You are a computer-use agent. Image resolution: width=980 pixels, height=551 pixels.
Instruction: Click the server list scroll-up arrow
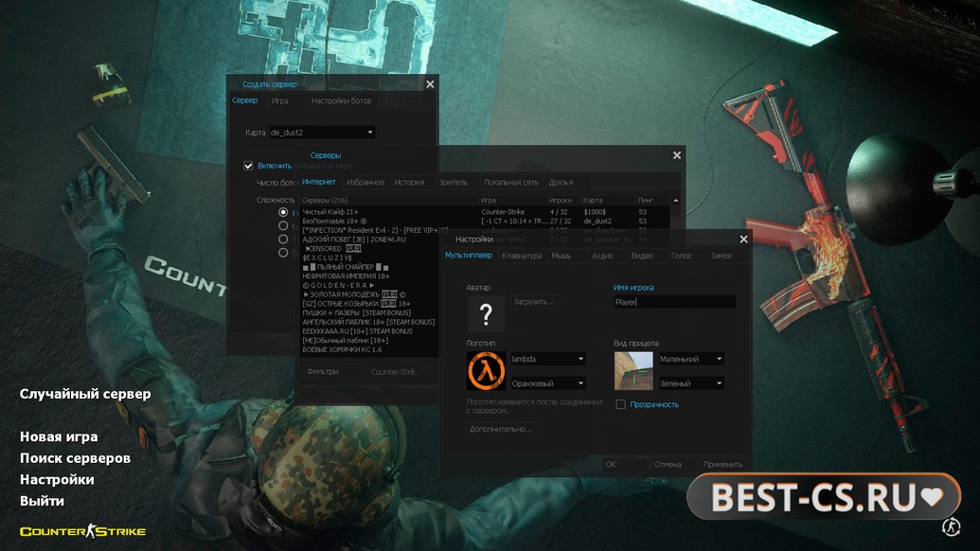(x=676, y=201)
